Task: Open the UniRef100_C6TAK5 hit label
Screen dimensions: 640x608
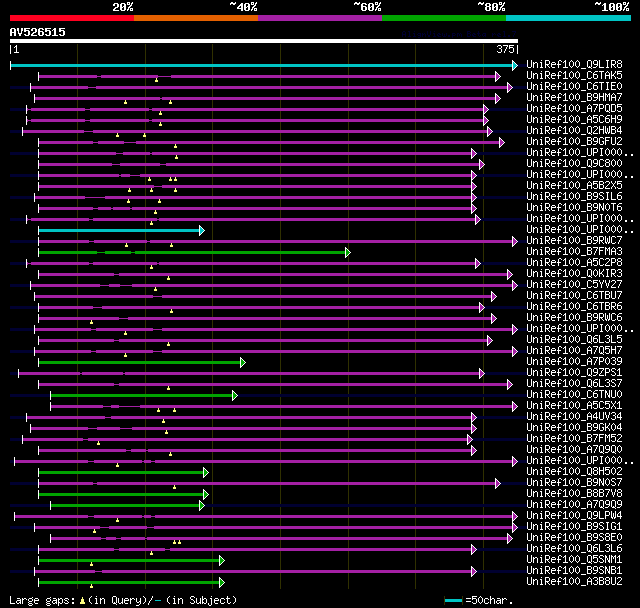Action: (574, 75)
